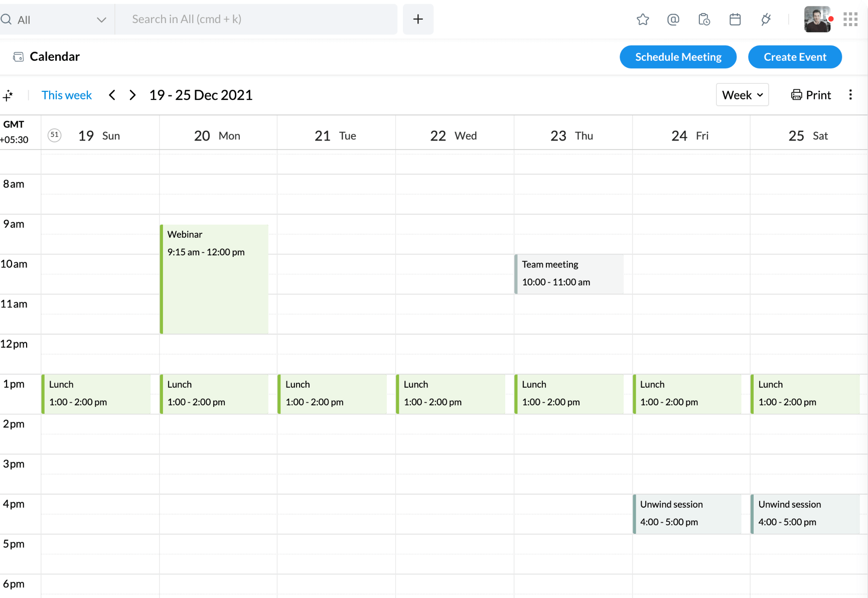Open the favorites star icon
This screenshot has width=868, height=598.
pyautogui.click(x=643, y=19)
